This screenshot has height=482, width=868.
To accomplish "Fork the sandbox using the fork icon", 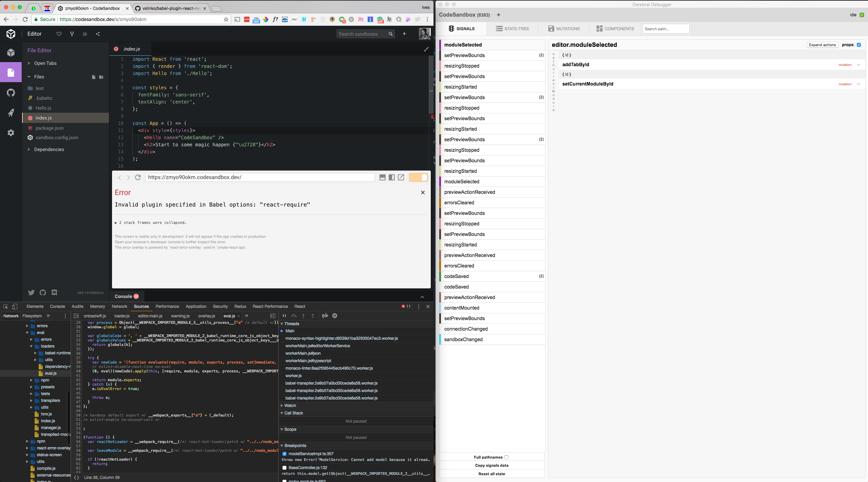I will [72, 34].
